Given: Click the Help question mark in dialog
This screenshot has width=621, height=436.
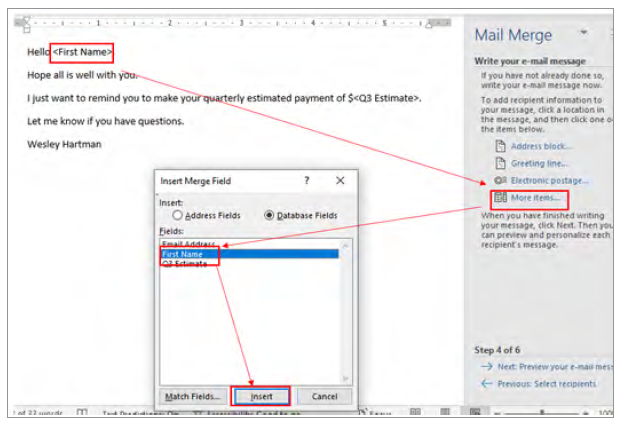Looking at the screenshot, I should point(306,181).
